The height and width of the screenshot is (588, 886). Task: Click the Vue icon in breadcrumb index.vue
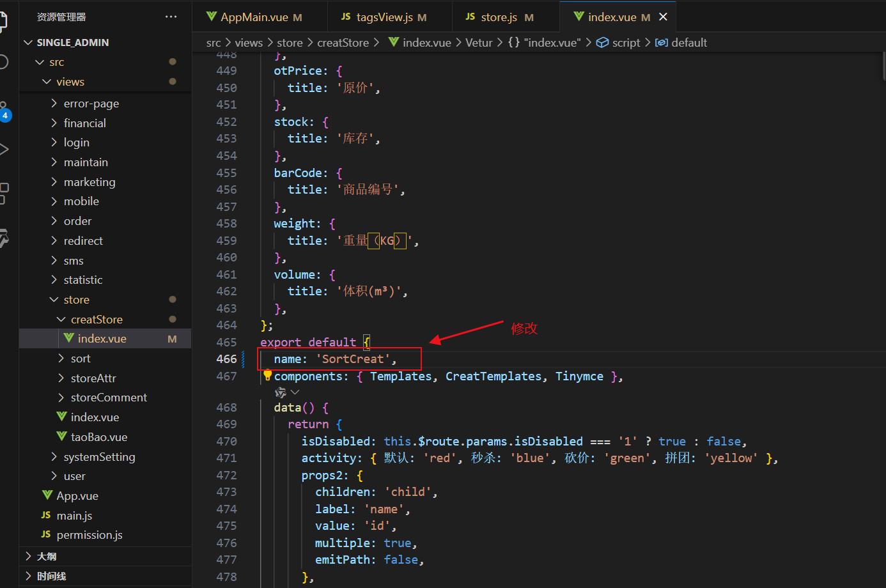pos(394,42)
